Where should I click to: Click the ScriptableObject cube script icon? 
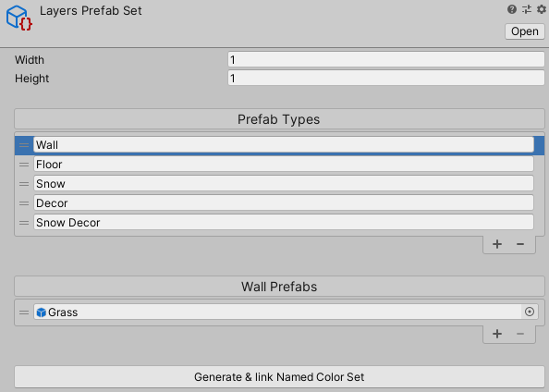pos(19,18)
